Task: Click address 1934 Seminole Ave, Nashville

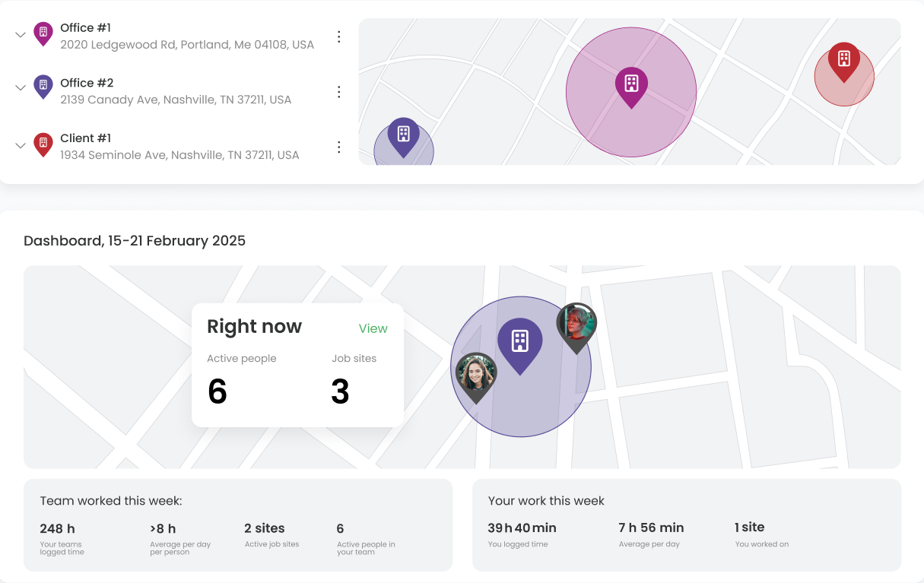Action: tap(179, 155)
